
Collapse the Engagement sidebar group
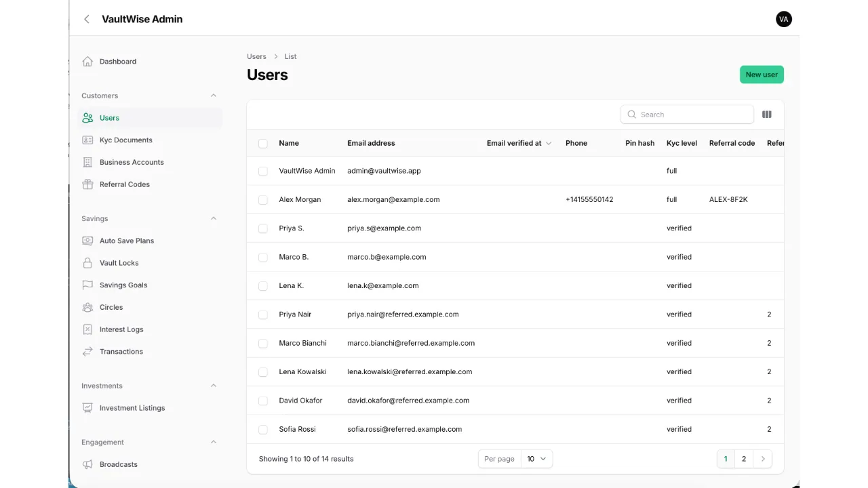click(x=214, y=442)
